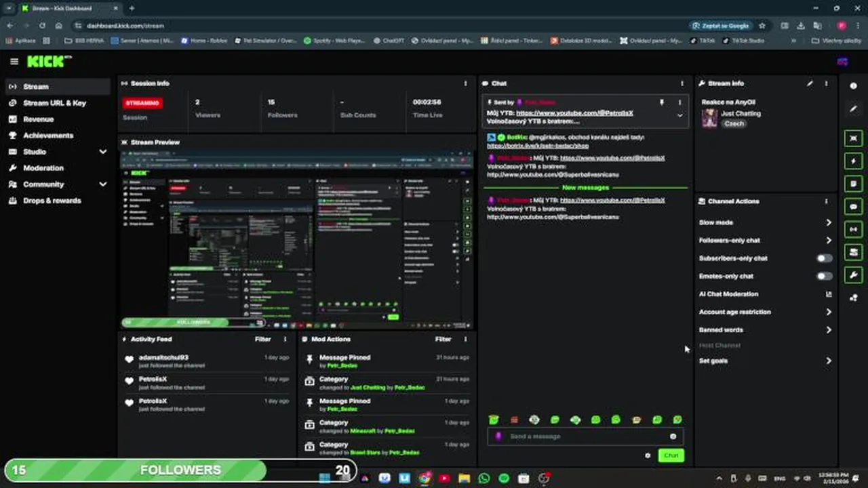Viewport: 868px width, 488px height.
Task: Open the hamburger menu beside the Kick logo
Action: tap(14, 62)
